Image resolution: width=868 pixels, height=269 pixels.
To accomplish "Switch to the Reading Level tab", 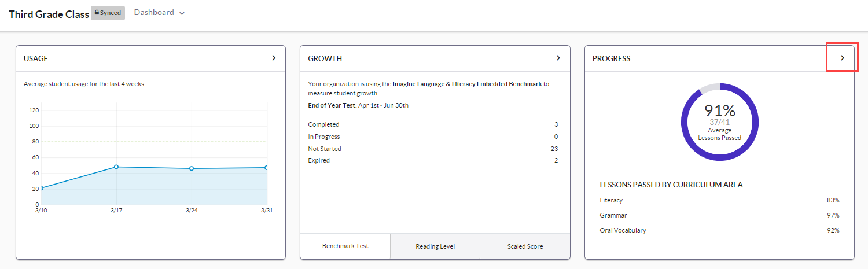I will pos(435,246).
